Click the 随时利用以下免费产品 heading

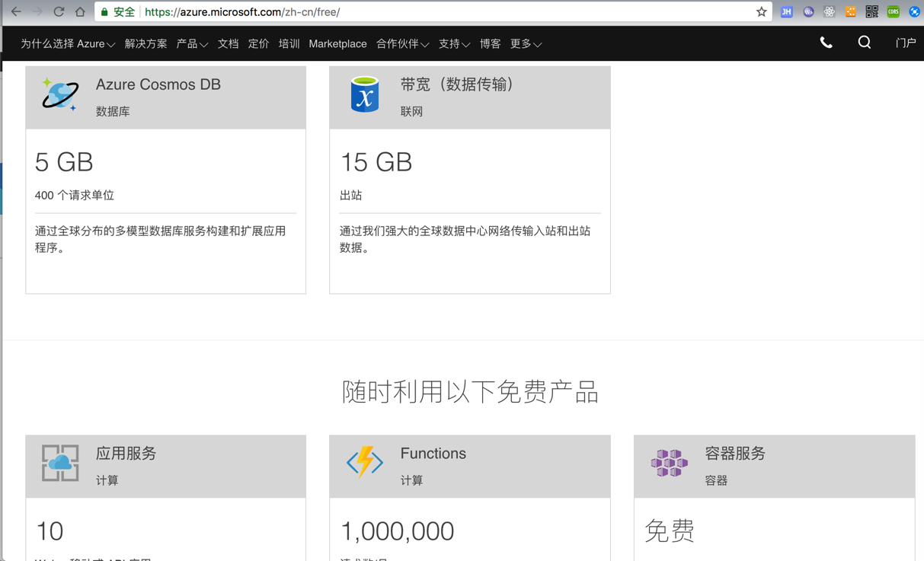point(470,392)
